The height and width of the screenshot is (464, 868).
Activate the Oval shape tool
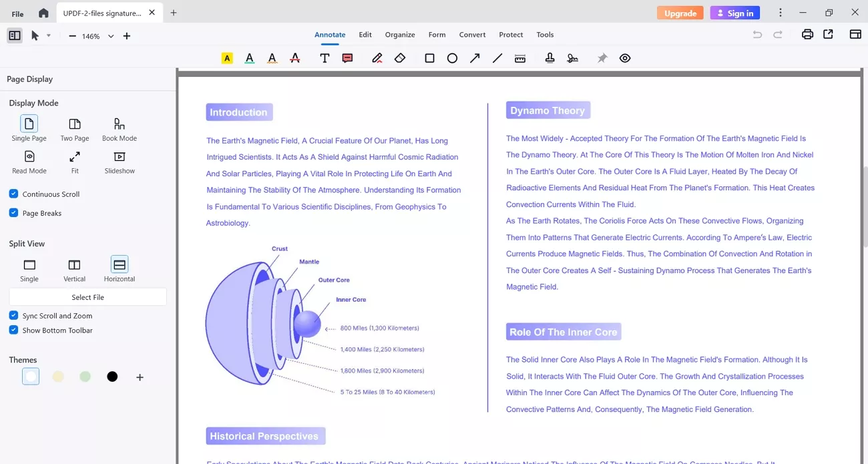pyautogui.click(x=452, y=58)
